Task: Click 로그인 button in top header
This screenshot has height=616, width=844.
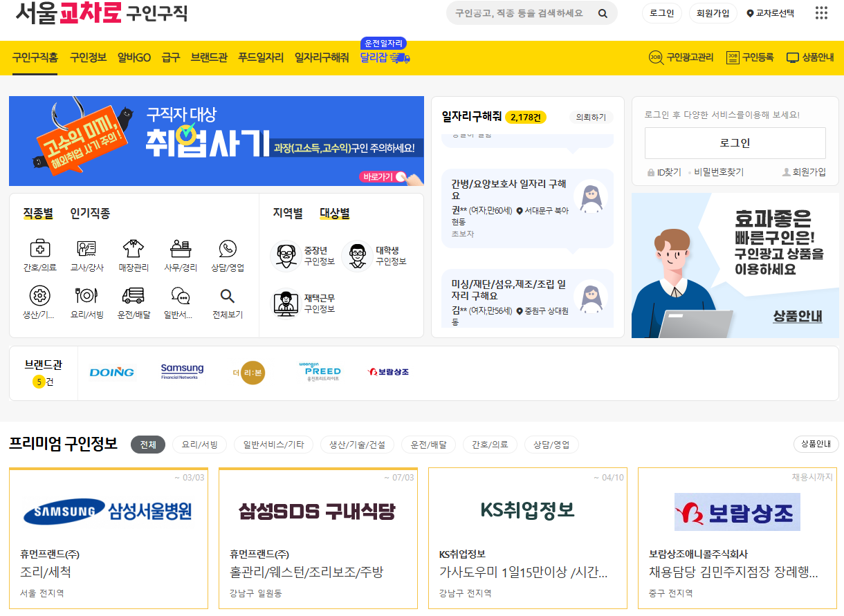Action: (662, 13)
